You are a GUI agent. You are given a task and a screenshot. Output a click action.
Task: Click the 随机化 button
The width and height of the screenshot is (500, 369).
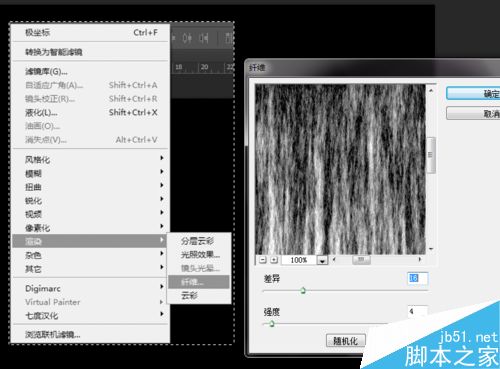(346, 341)
